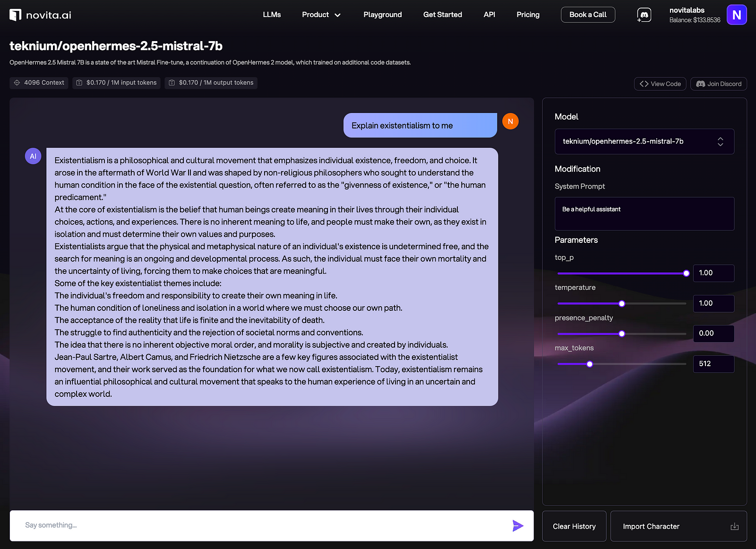The image size is (756, 549).
Task: Click the max_tokens slider handle
Action: pos(590,364)
